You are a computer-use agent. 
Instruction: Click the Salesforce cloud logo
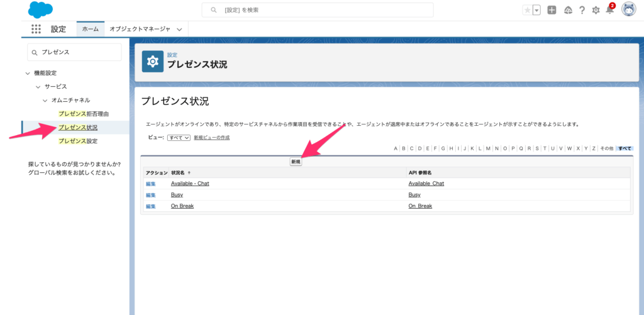pyautogui.click(x=40, y=10)
